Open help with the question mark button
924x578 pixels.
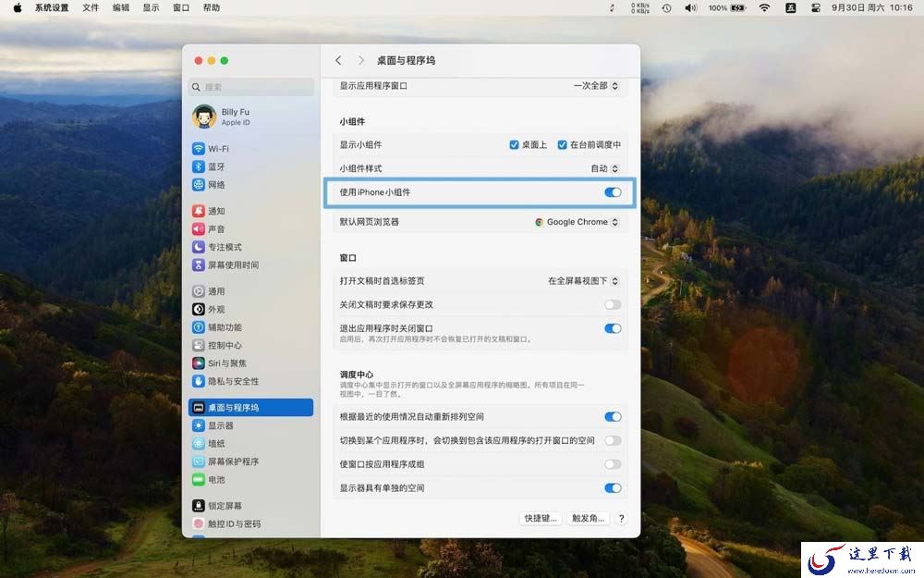click(621, 519)
